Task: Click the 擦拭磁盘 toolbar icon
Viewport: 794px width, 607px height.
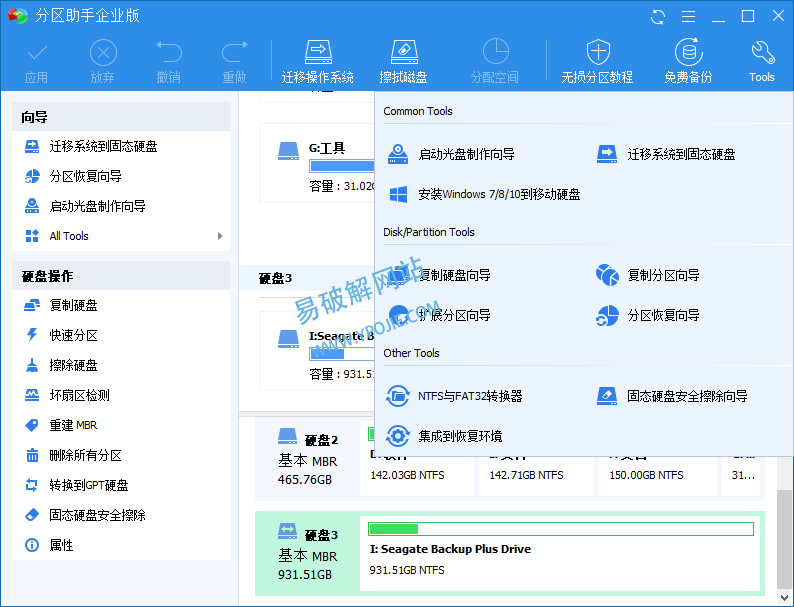Action: tap(403, 54)
